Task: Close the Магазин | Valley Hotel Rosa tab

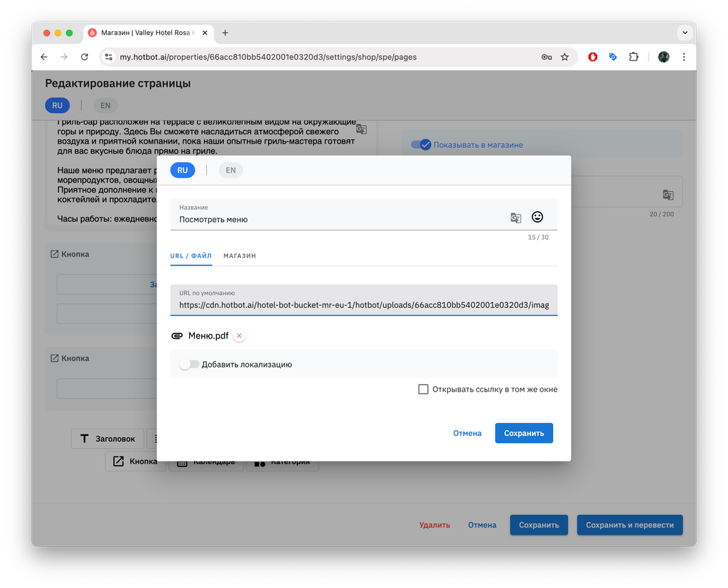Action: pos(205,33)
